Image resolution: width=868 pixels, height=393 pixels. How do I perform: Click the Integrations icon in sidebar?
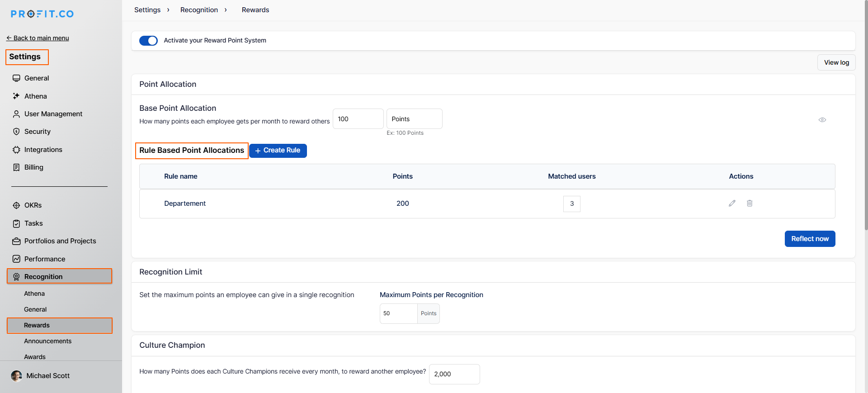point(16,150)
